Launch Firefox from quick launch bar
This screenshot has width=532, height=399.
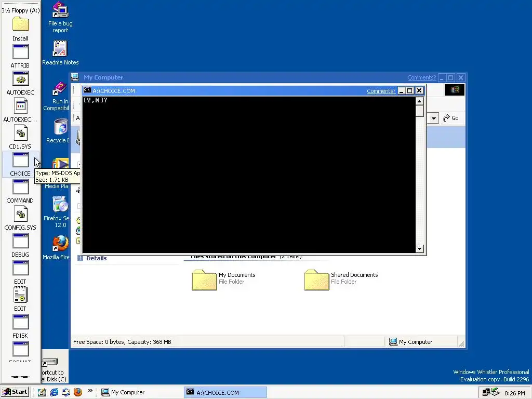click(78, 392)
